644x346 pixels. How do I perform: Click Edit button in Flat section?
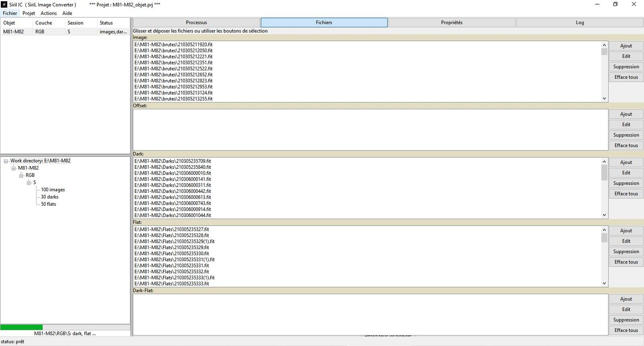click(626, 241)
